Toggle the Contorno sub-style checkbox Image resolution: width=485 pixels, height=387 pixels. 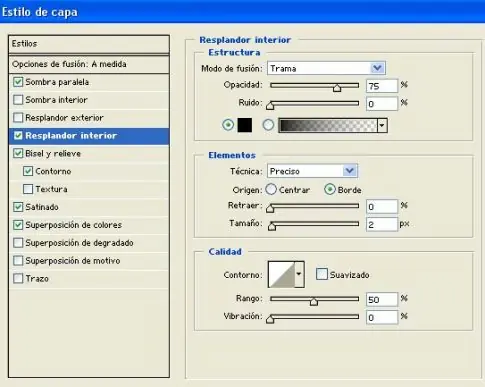click(28, 171)
